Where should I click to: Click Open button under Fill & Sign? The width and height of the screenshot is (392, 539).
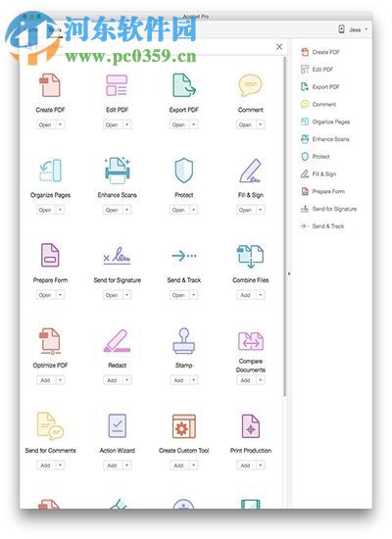(246, 210)
